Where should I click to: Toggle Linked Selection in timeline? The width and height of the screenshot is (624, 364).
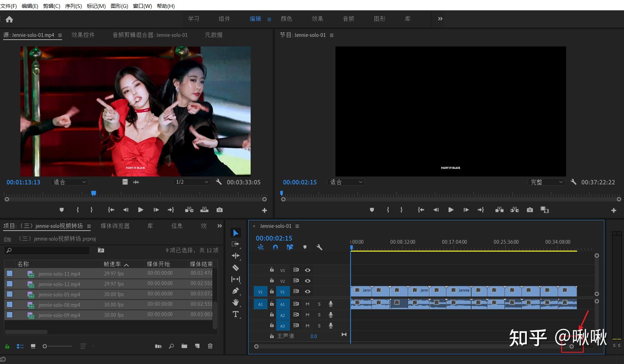pos(290,247)
